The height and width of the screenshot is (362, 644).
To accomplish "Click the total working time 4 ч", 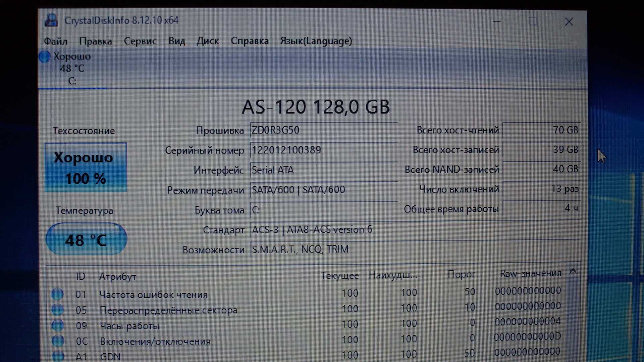I will tap(541, 208).
